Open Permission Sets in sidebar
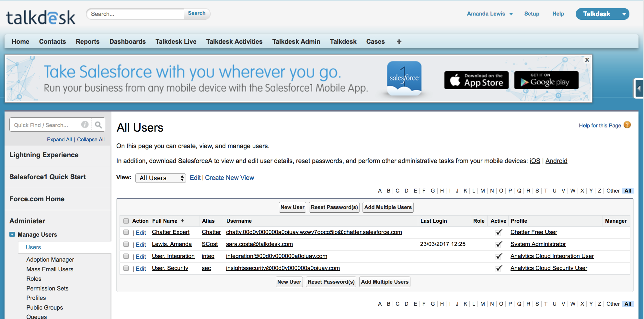Viewport: 644px width, 319px height. click(x=47, y=289)
